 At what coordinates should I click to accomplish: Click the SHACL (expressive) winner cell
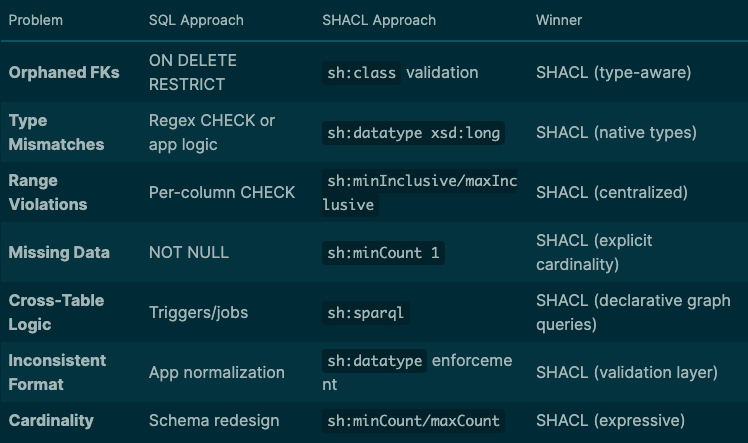point(610,421)
